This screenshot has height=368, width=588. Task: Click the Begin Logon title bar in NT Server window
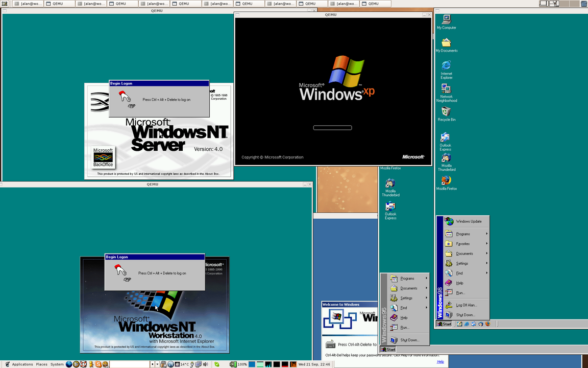159,83
